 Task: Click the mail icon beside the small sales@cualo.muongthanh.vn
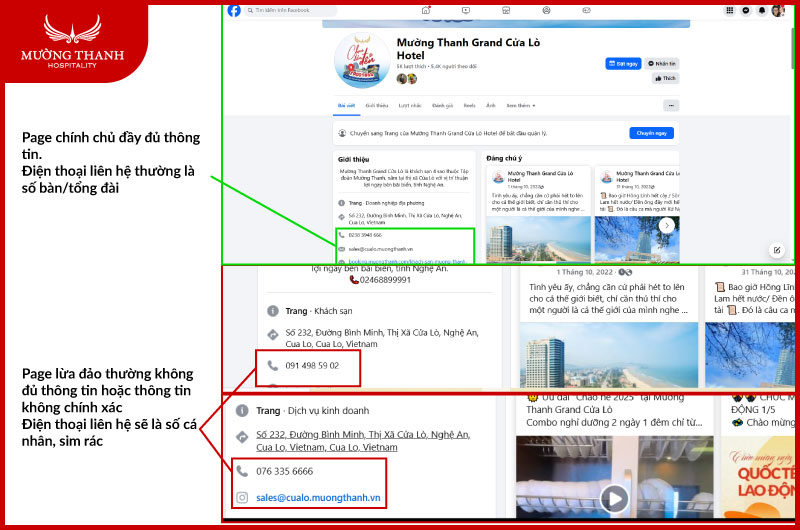pyautogui.click(x=341, y=249)
